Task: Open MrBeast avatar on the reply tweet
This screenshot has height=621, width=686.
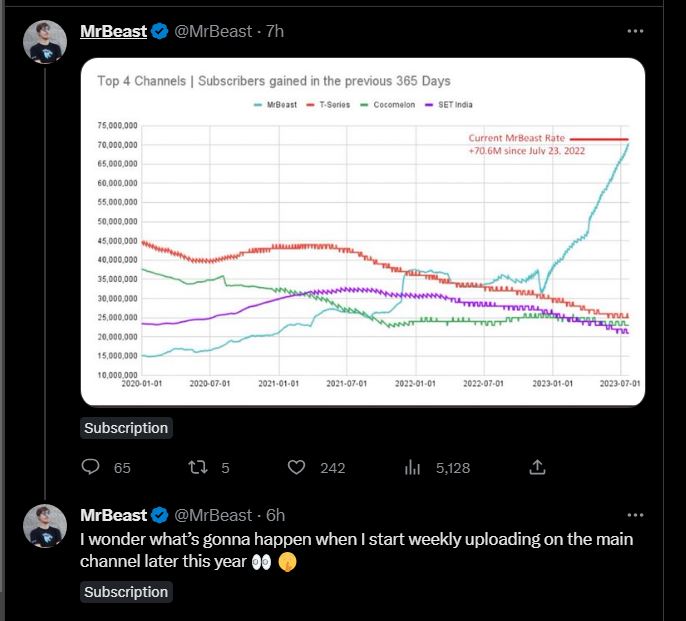Action: [45, 526]
